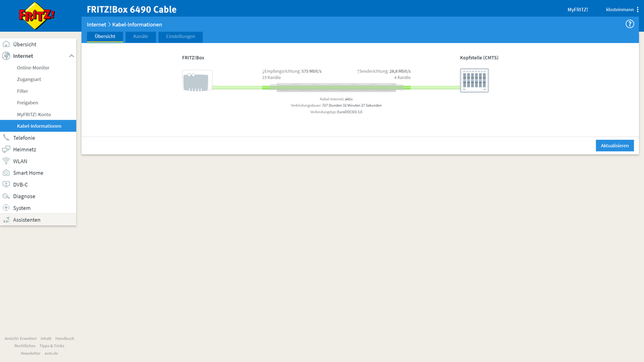Click the Telefonie phone icon
This screenshot has width=644, height=362.
[6, 137]
